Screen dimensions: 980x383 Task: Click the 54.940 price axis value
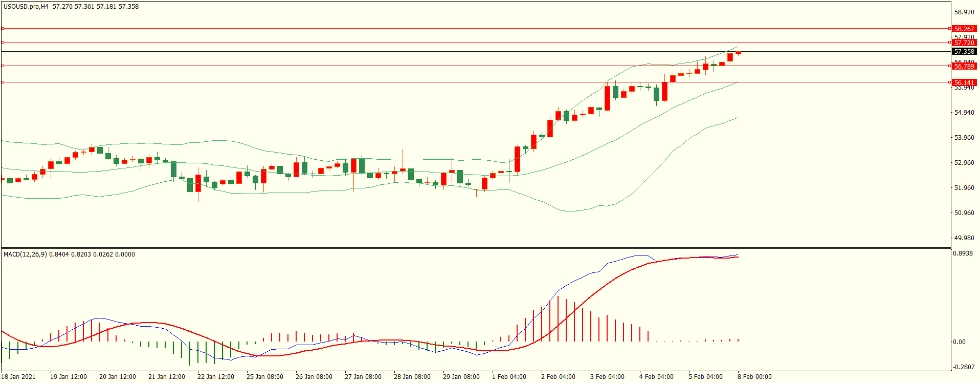pos(964,113)
